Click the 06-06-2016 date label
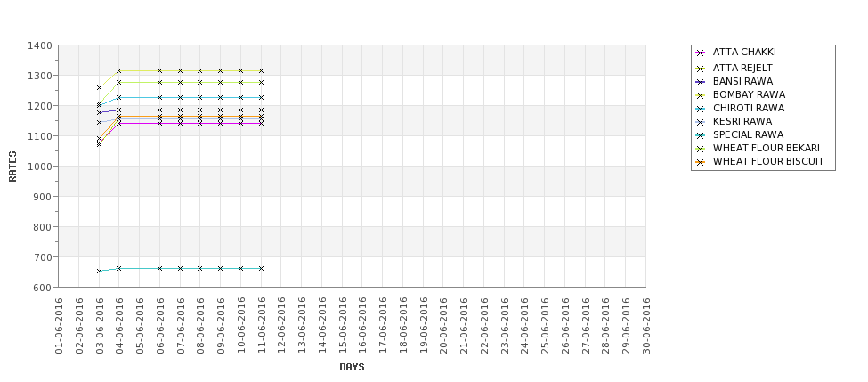The width and height of the screenshot is (868, 382). [160, 326]
